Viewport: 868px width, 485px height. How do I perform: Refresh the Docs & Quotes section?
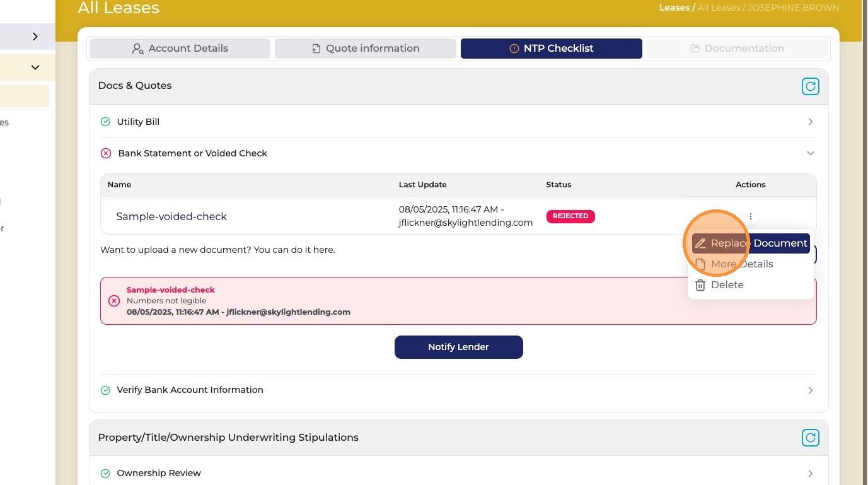click(x=810, y=86)
